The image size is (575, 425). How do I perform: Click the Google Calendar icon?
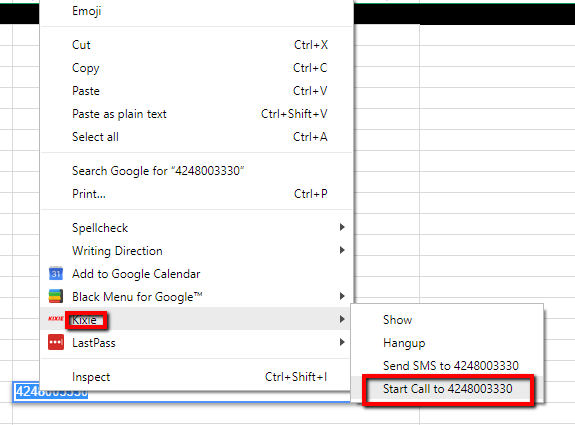[x=56, y=274]
